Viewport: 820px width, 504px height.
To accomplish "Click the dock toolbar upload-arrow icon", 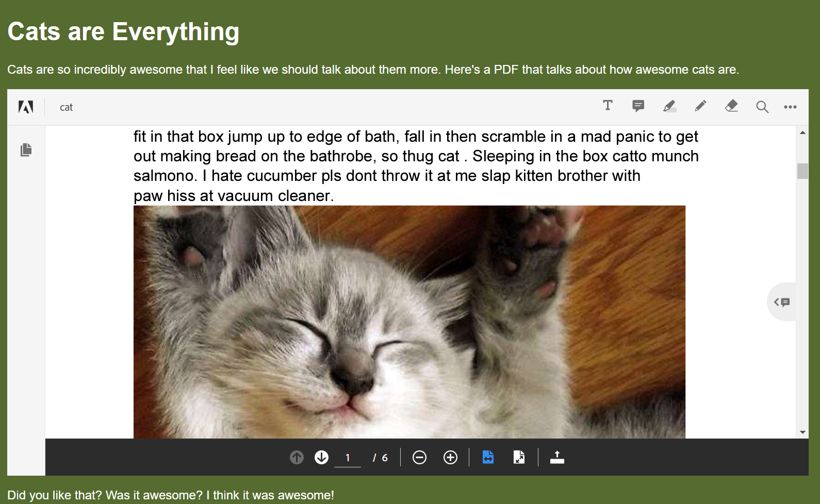I will coord(557,457).
